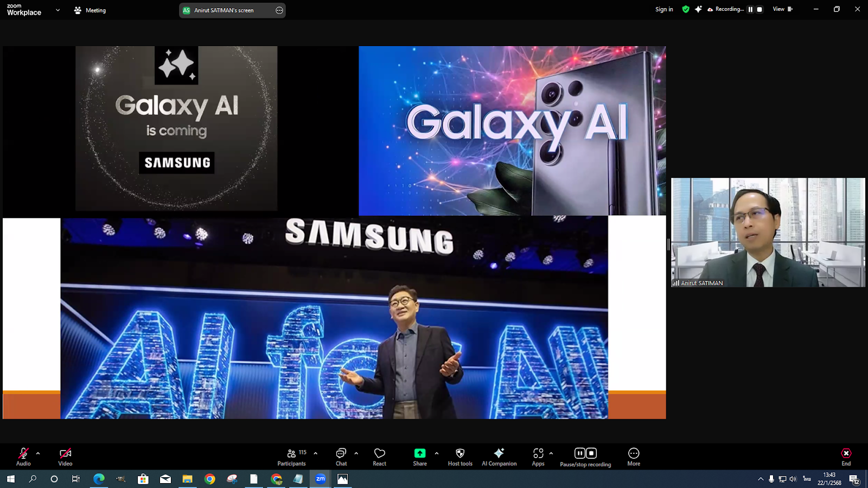Click the microphone tray icon
Viewport: 868px width, 488px height.
point(771,479)
